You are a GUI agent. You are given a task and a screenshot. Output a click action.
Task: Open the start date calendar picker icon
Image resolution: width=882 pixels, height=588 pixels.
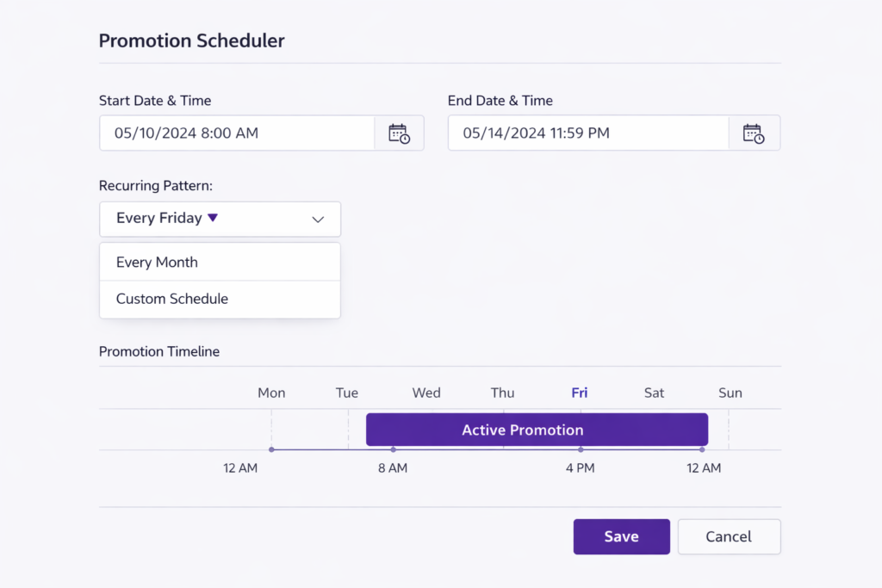coord(399,133)
